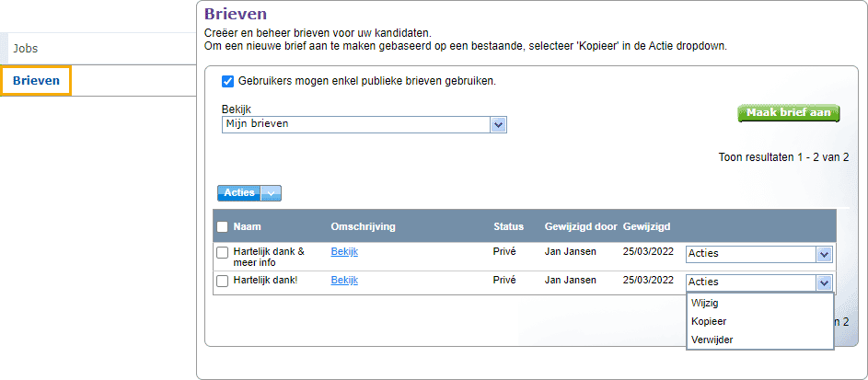Open Bekijk link for 'Hartelijk dank!'
The image size is (868, 380).
pyautogui.click(x=344, y=280)
